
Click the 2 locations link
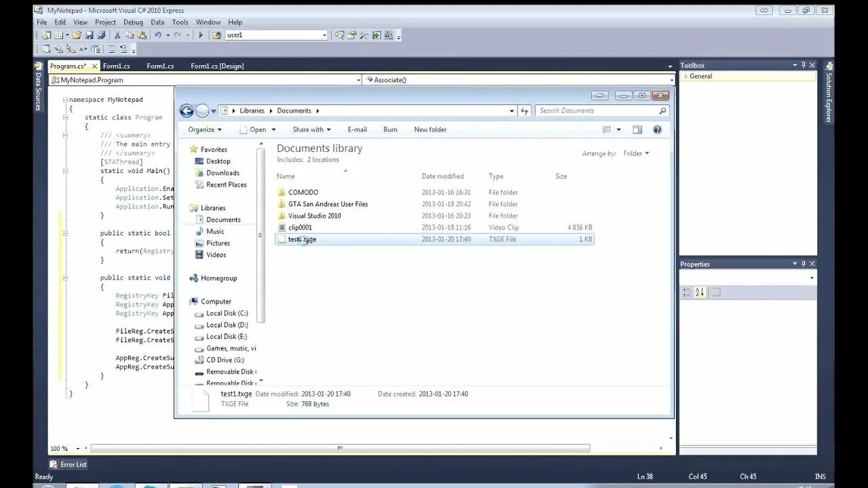323,160
